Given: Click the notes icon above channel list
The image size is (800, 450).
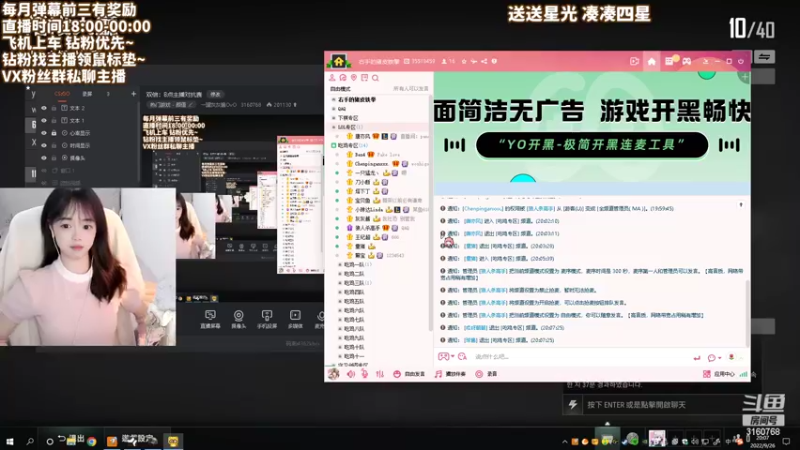Looking at the screenshot, I should click(364, 78).
